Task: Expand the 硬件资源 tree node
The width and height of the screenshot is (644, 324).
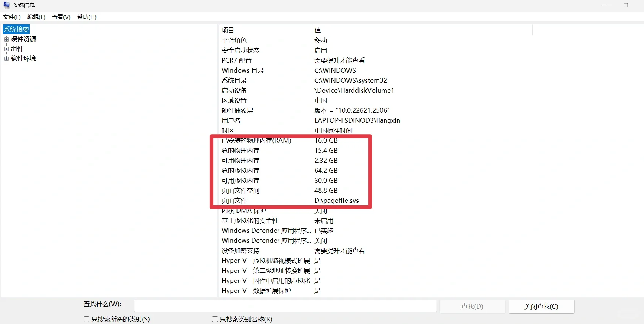Action: point(6,39)
